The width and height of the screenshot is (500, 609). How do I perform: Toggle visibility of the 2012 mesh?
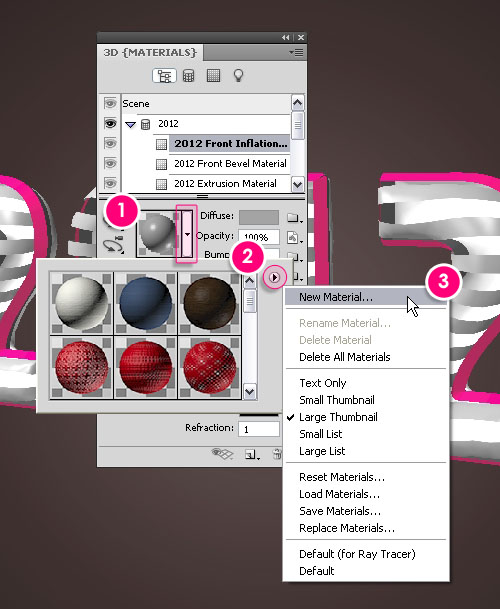point(110,124)
